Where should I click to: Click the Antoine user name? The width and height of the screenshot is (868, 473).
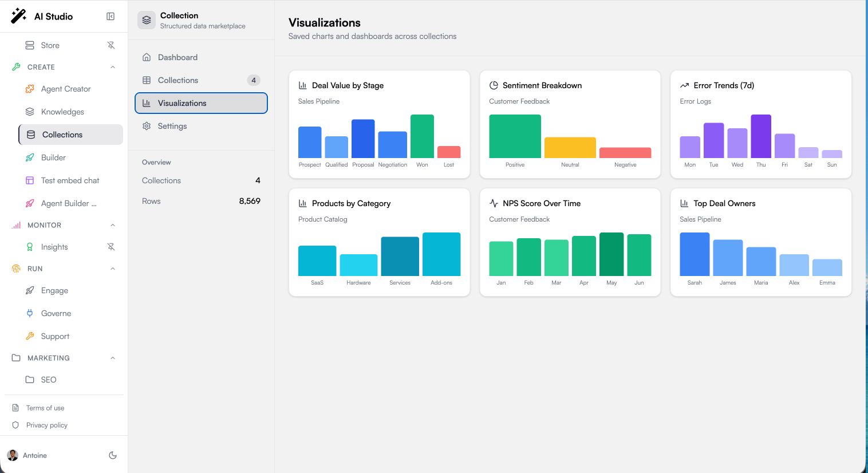[35, 455]
